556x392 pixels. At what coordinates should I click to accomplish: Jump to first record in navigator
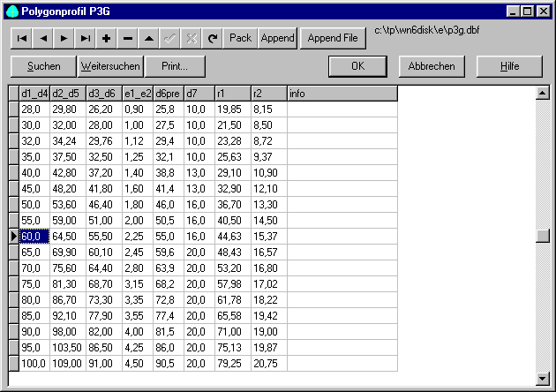[21, 39]
